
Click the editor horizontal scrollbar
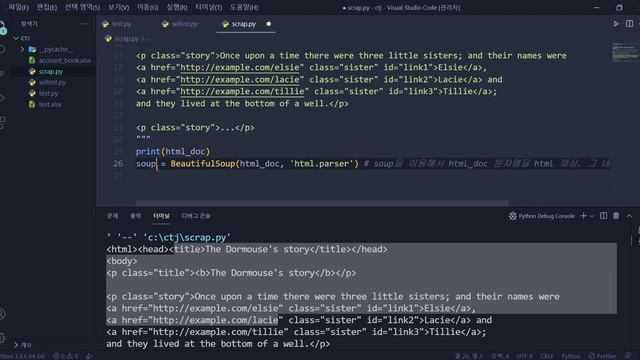[322, 203]
